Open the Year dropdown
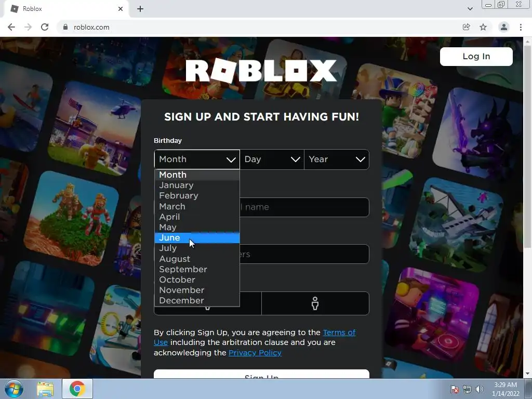 [x=337, y=159]
